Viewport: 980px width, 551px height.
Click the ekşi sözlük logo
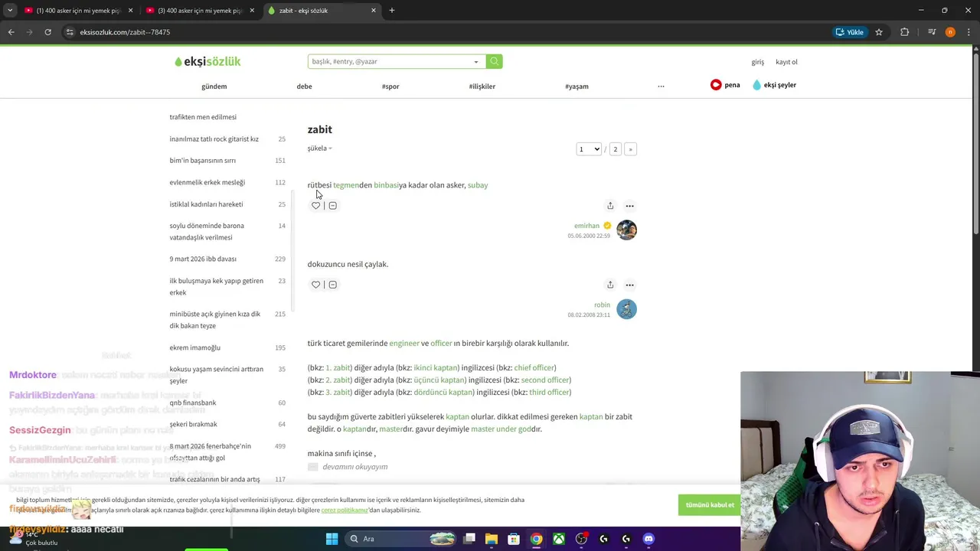tap(207, 62)
